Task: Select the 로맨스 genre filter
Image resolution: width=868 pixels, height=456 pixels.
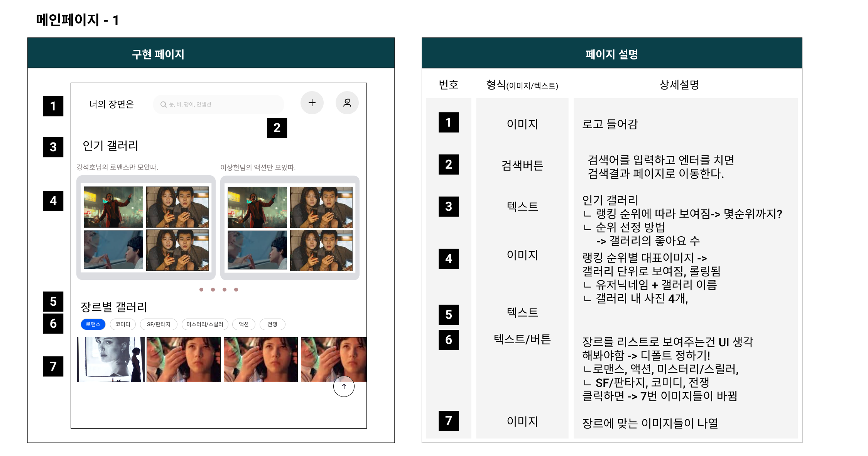Action: [94, 324]
